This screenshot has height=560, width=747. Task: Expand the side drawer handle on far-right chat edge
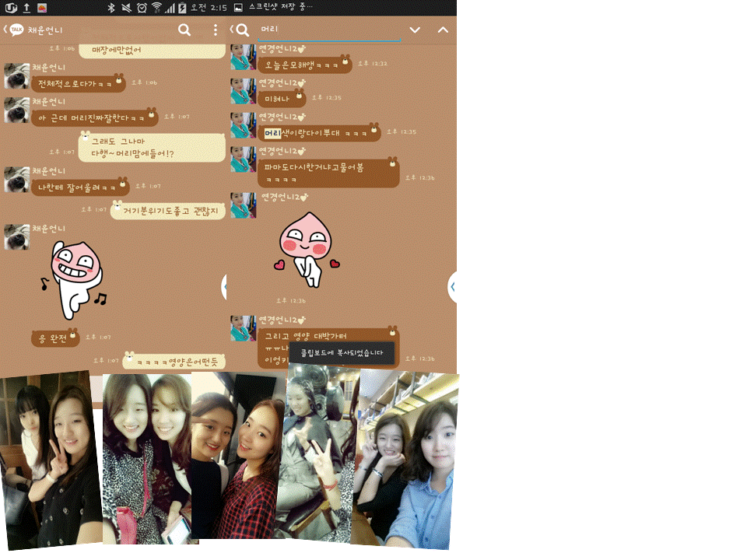[452, 287]
